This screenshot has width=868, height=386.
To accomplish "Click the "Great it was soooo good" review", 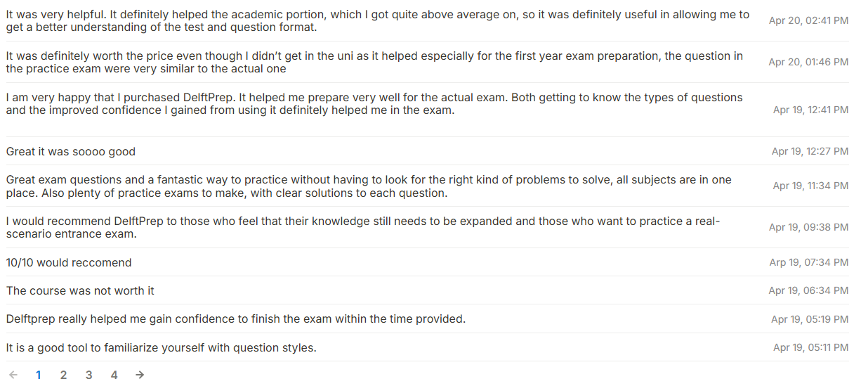I will coord(71,152).
